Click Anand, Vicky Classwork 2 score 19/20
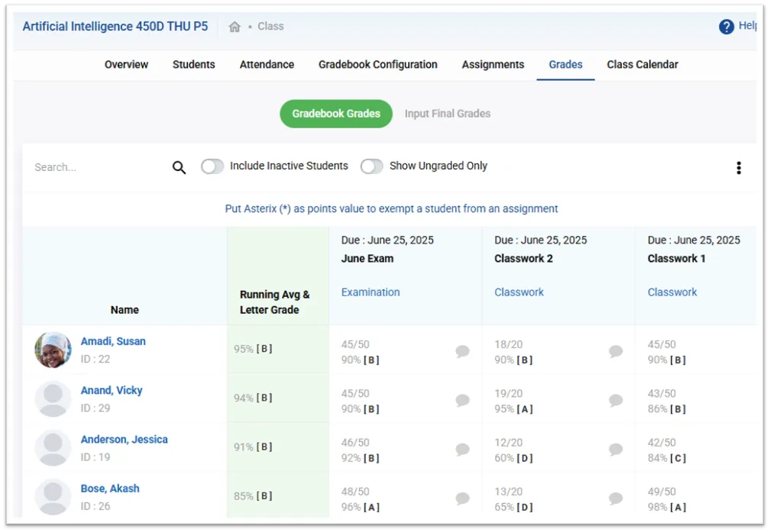This screenshot has width=770, height=532. click(508, 394)
